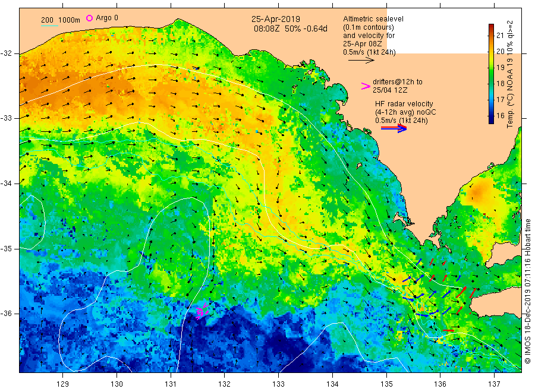Screen dimensions: 535x392
Task: Click the '25-Apr 08Z' velocity time text
Action: [x=363, y=43]
